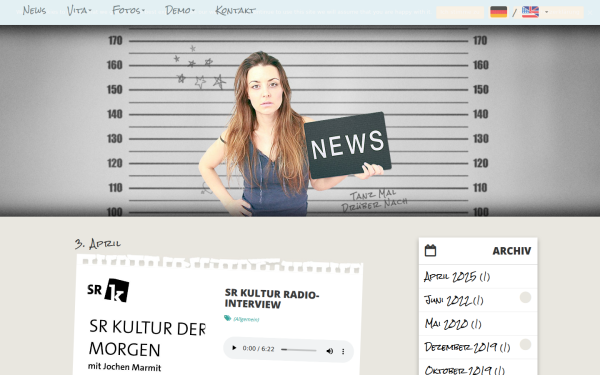Play the SR Kultur interview audio
The width and height of the screenshot is (600, 375).
tap(234, 348)
